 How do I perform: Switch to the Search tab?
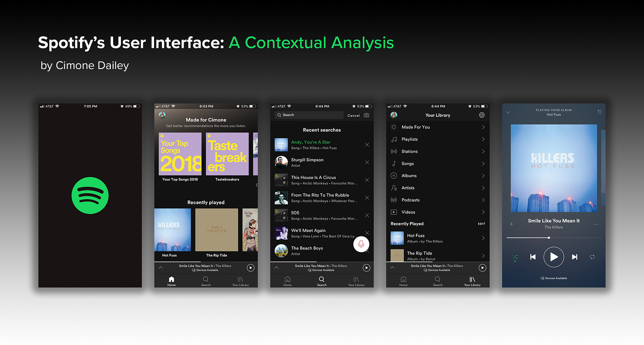point(322,281)
